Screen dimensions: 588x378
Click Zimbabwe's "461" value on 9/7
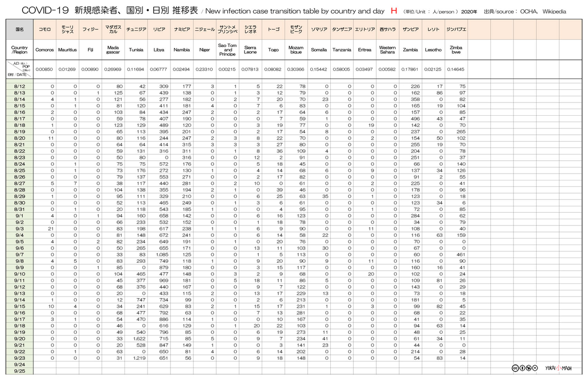[461, 255]
